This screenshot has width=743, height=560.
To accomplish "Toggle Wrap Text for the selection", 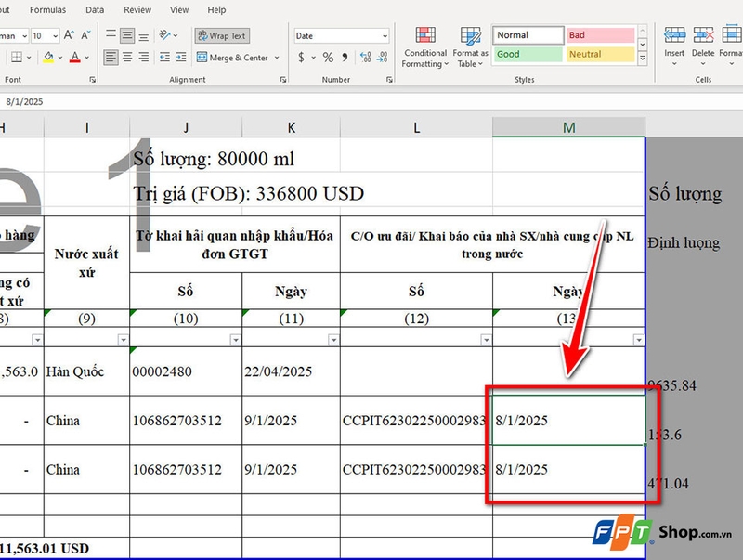I will [x=221, y=35].
